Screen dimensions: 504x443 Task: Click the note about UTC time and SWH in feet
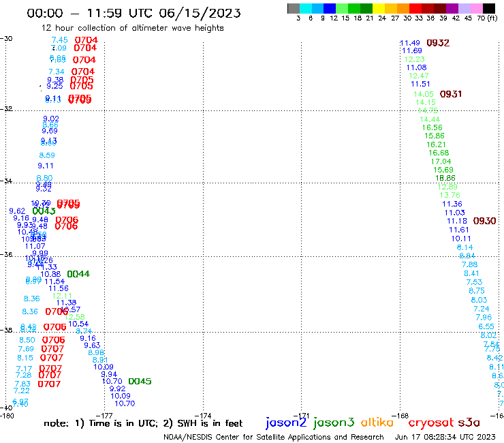pos(143,423)
